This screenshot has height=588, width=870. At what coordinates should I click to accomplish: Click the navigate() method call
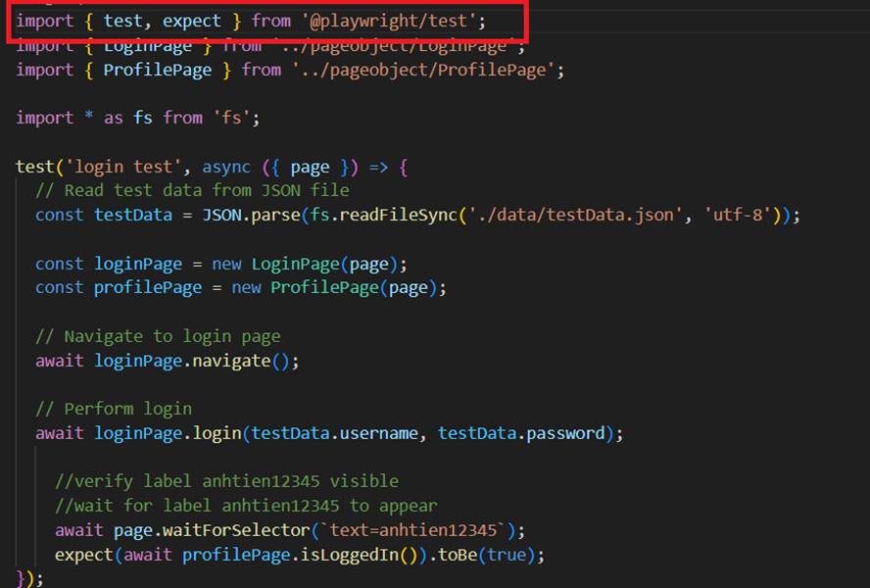pyautogui.click(x=235, y=361)
